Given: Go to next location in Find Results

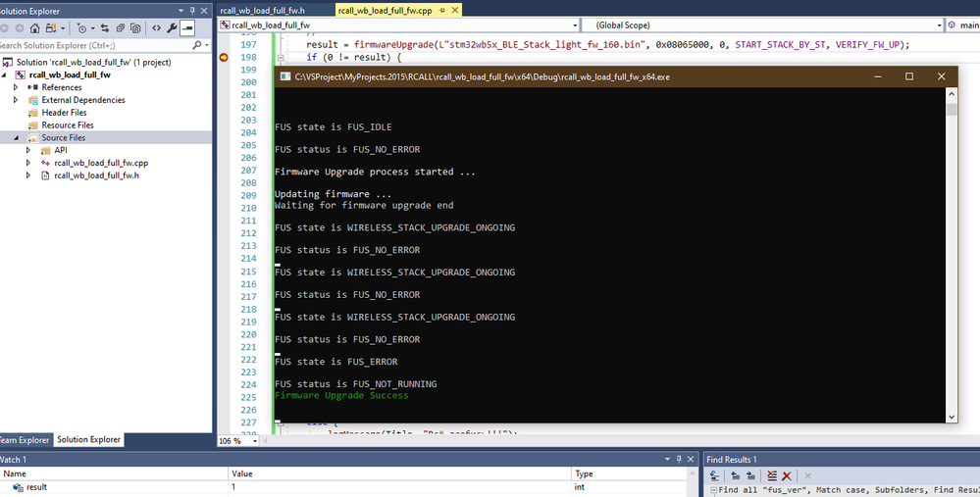Looking at the screenshot, I should pyautogui.click(x=750, y=475).
